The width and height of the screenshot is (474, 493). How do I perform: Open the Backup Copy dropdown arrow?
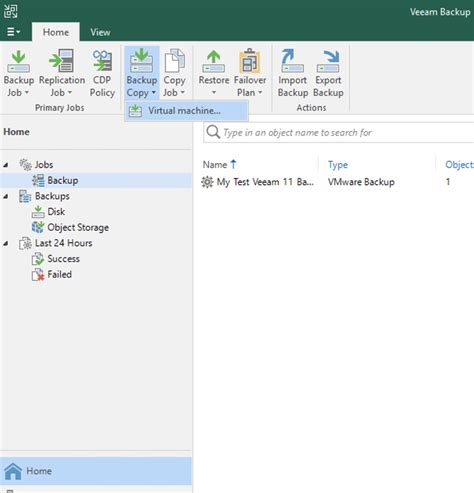pyautogui.click(x=154, y=92)
